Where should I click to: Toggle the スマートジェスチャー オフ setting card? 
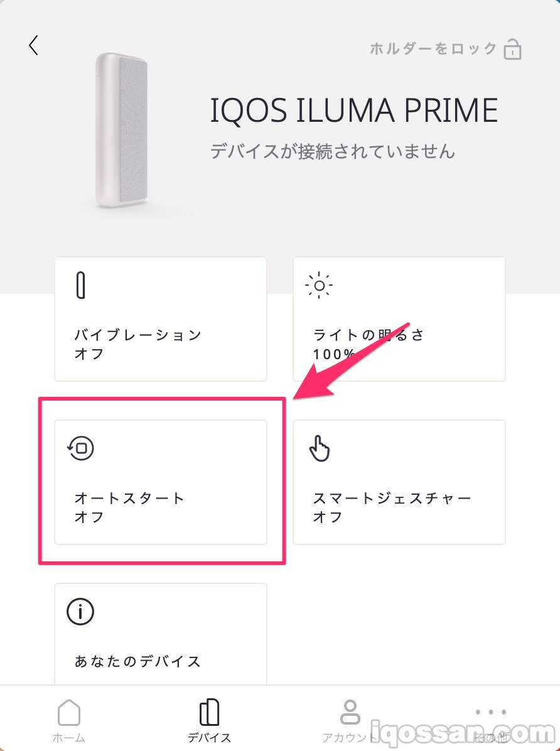pos(399,482)
